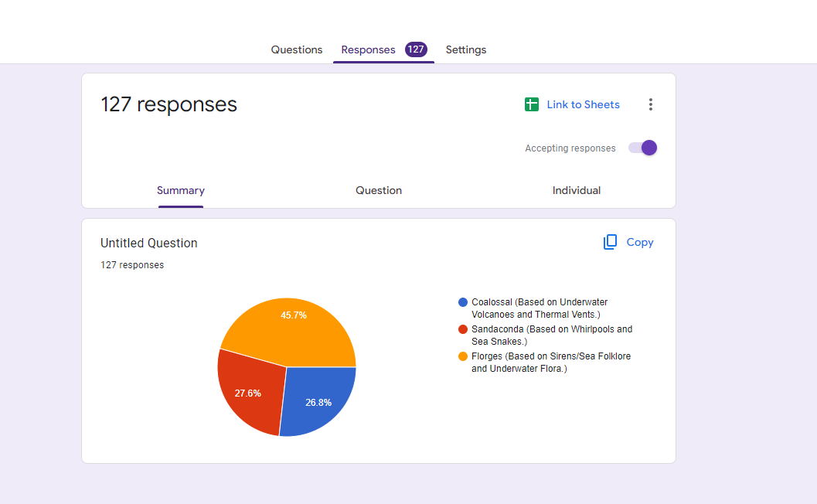This screenshot has width=817, height=504.
Task: Click the Sandaconda legend label text
Action: (x=552, y=335)
